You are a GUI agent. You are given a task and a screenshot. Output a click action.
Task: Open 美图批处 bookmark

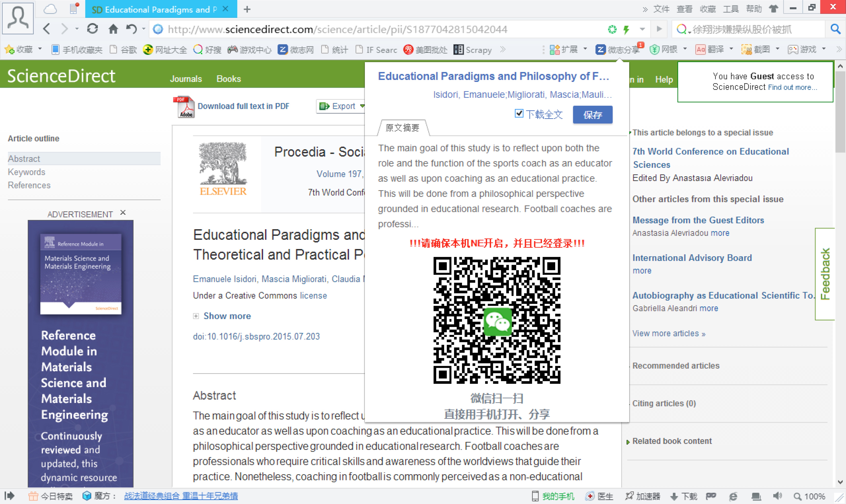tap(425, 50)
